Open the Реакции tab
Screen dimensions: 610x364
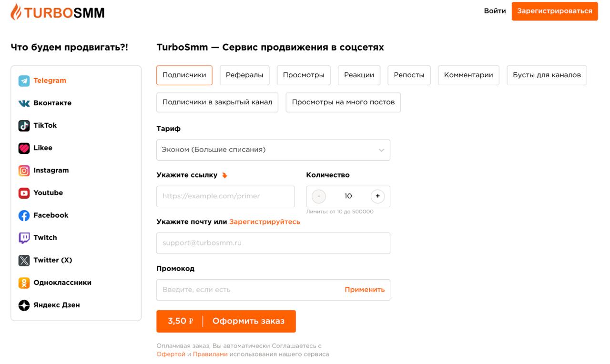click(x=359, y=75)
